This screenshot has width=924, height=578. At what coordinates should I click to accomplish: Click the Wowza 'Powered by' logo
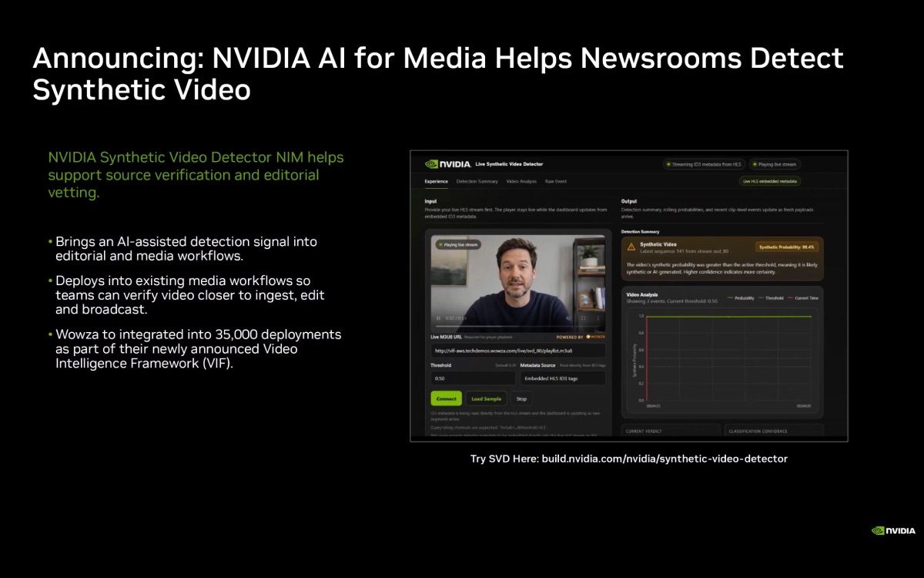pyautogui.click(x=596, y=337)
